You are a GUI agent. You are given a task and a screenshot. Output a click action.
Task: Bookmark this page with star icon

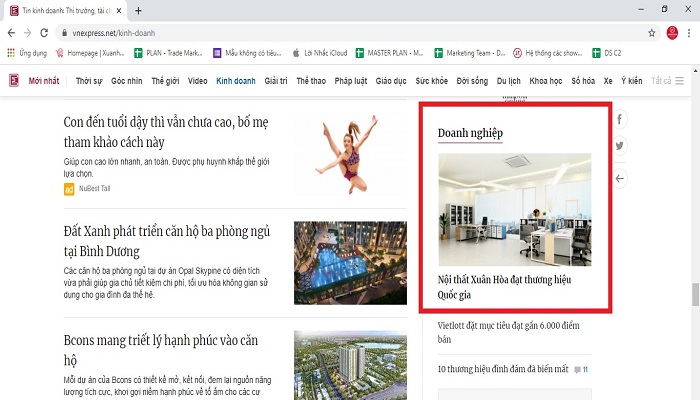651,32
